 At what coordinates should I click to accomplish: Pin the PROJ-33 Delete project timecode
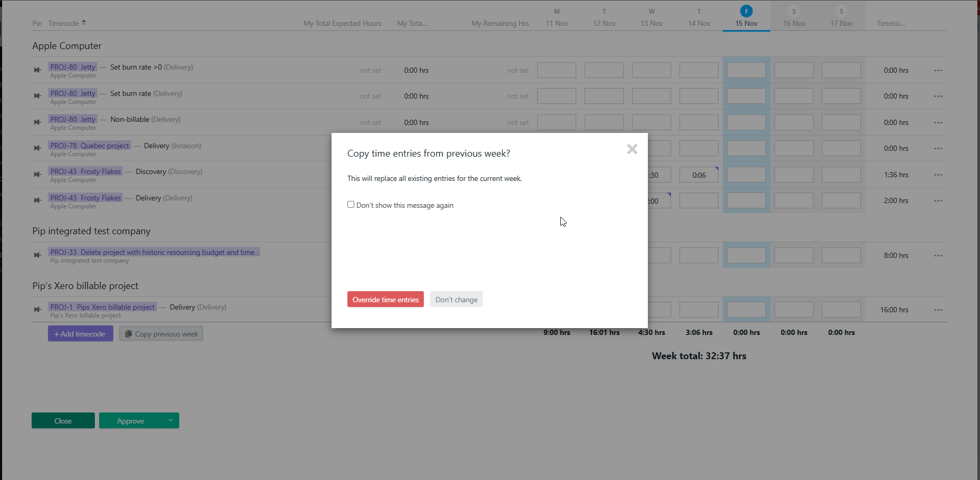click(x=37, y=255)
